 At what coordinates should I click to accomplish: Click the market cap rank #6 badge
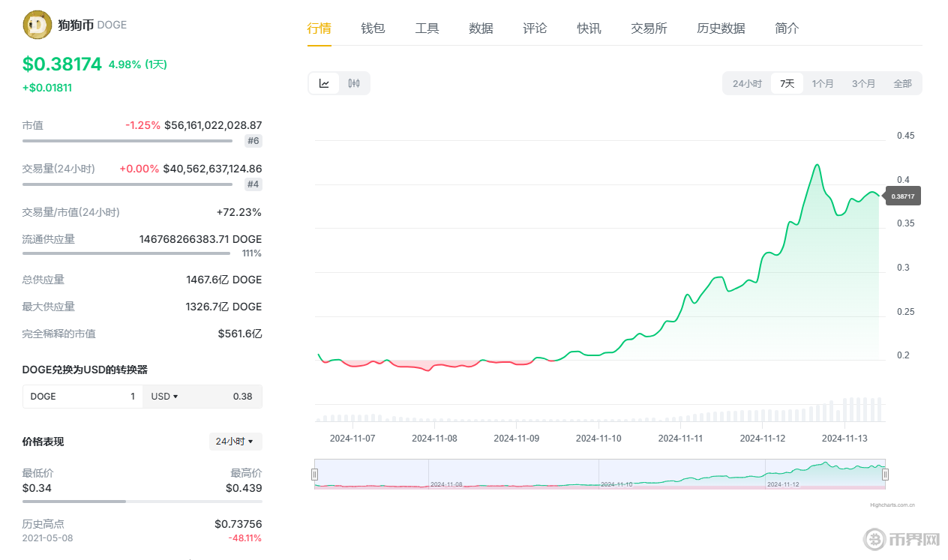[x=253, y=141]
